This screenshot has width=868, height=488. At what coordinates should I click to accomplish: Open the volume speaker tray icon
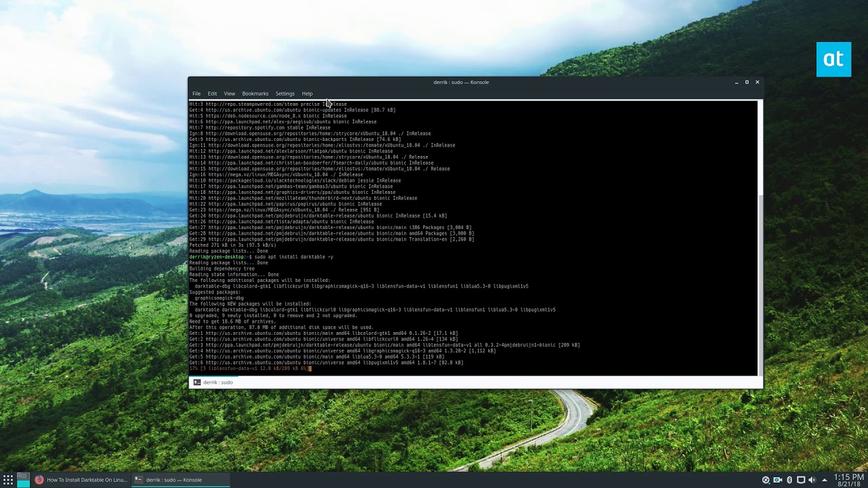click(812, 480)
